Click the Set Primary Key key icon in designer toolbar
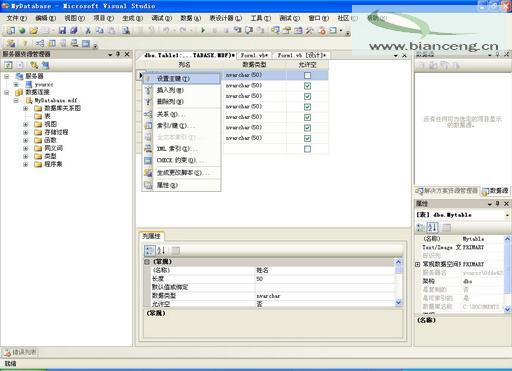 (25, 44)
